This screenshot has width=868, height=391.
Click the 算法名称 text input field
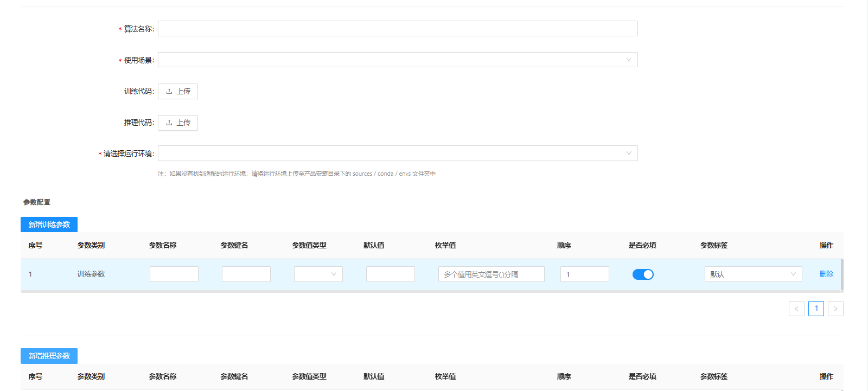point(397,29)
